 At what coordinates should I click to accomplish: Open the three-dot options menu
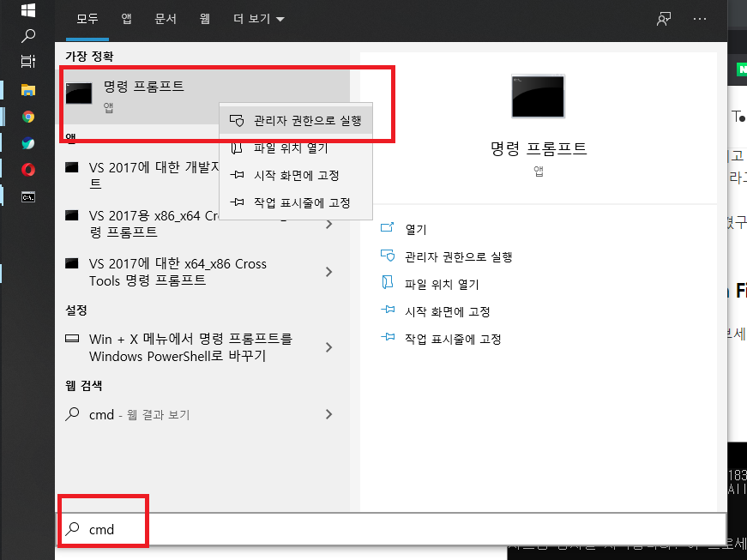(699, 19)
